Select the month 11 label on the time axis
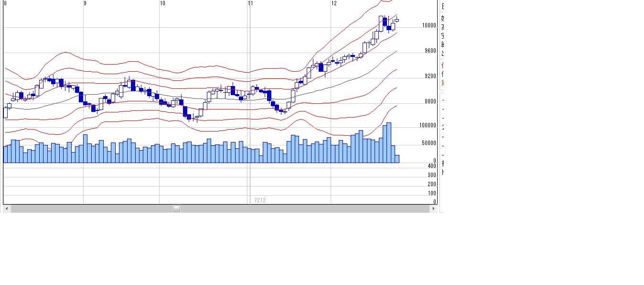 click(x=250, y=3)
